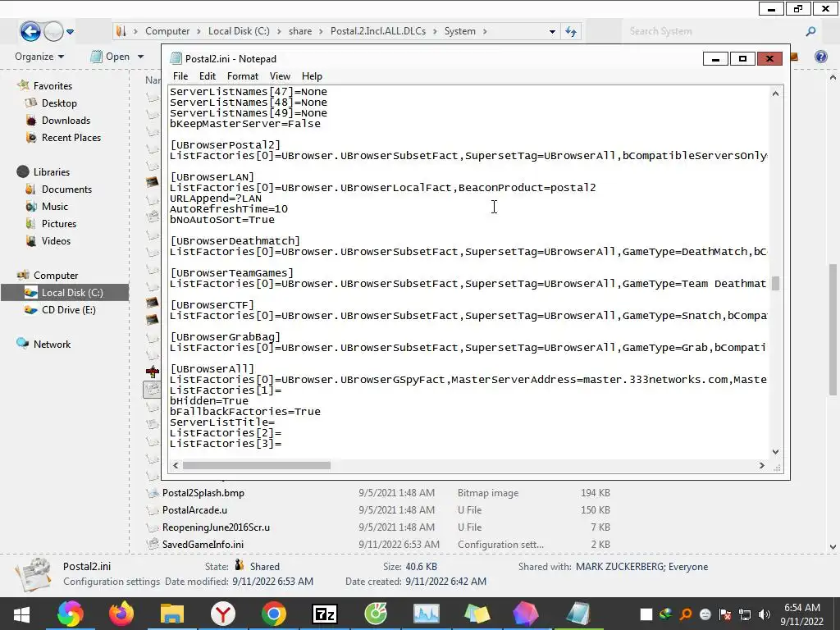Click Local Disk (C:) breadcrumb in address bar
This screenshot has width=840, height=630.
(239, 31)
